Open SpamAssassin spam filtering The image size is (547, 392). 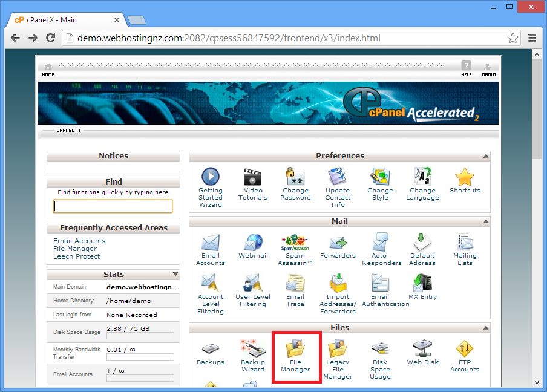(x=295, y=245)
